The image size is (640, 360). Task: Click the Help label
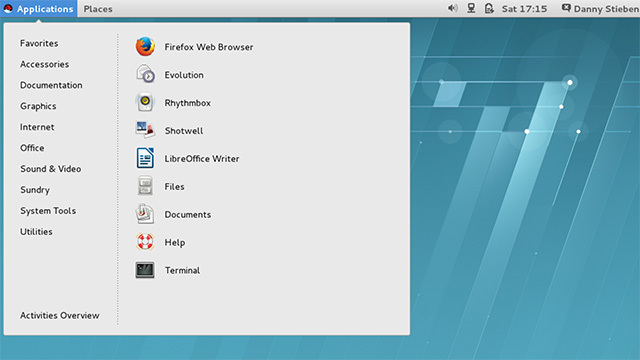(x=175, y=242)
